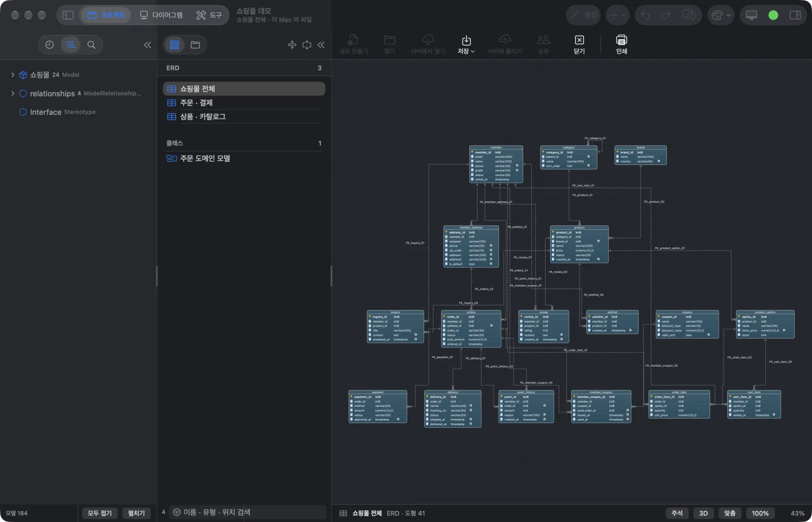Image resolution: width=812 pixels, height=522 pixels.
Task: Click the 공유 share people icon
Action: (543, 44)
